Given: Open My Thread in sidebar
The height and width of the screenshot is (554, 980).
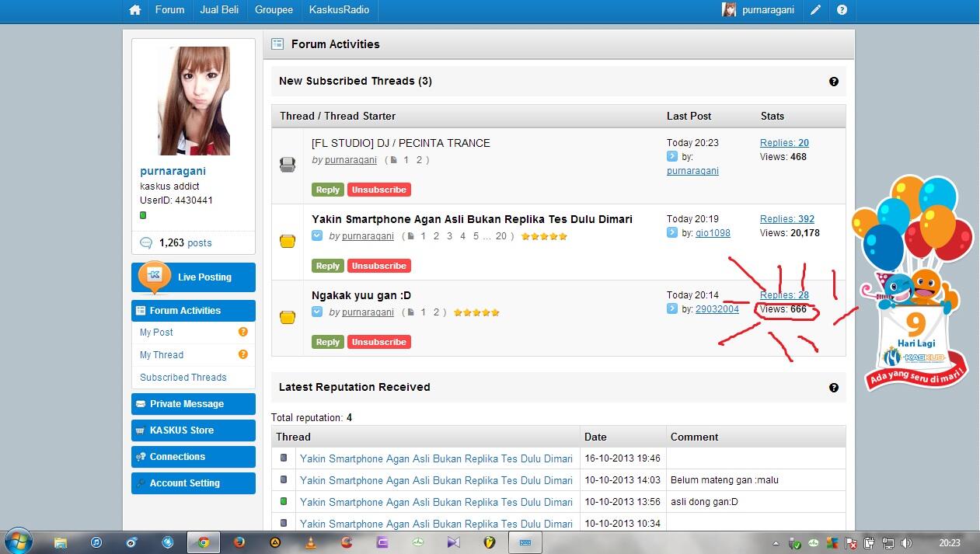Looking at the screenshot, I should (162, 354).
